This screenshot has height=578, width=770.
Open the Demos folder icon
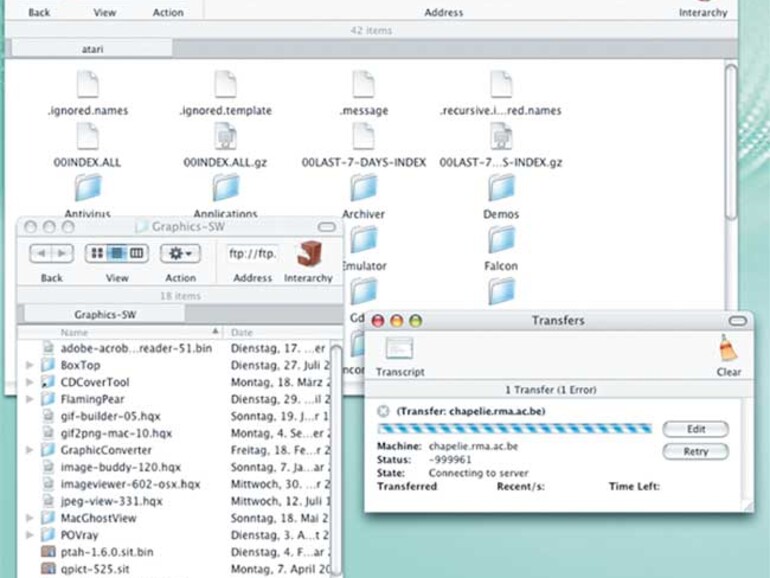(x=501, y=188)
